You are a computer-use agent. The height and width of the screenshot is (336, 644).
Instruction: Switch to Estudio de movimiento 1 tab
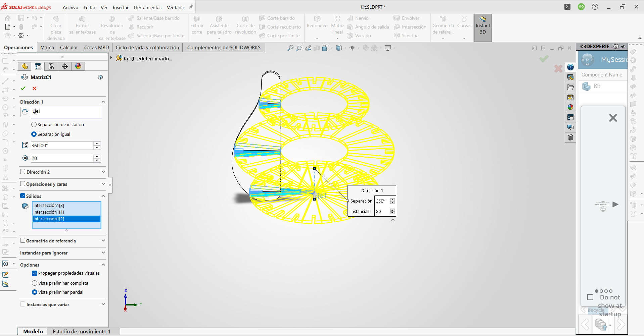[x=82, y=331]
